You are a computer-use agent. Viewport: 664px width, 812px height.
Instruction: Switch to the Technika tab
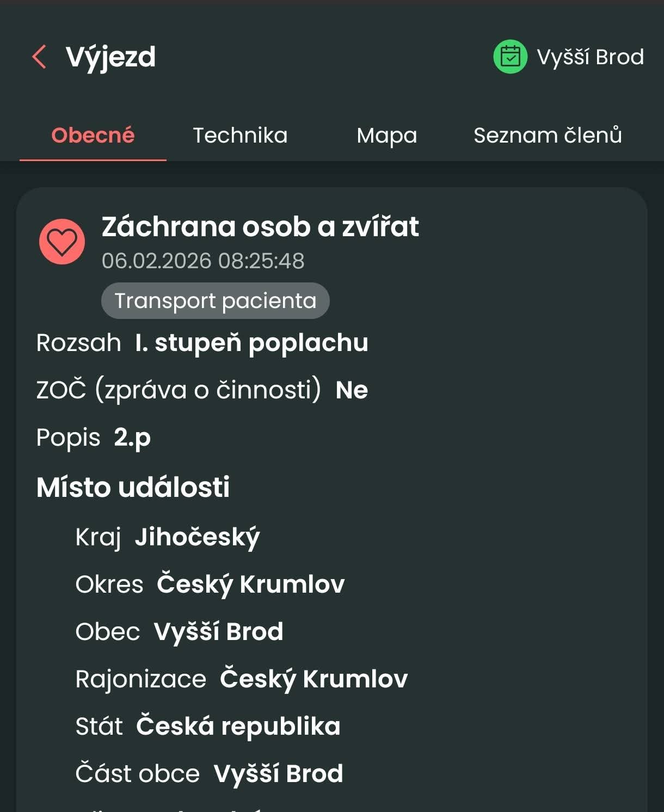point(240,135)
